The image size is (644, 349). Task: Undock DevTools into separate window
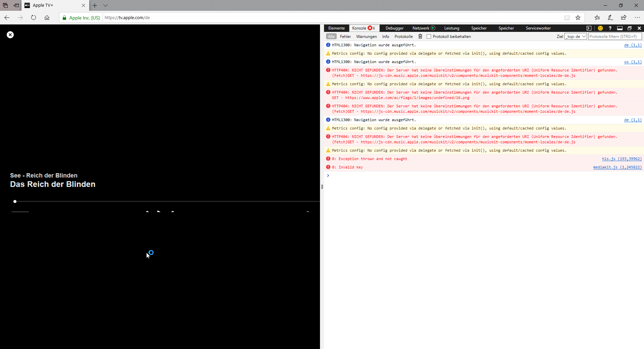(630, 28)
